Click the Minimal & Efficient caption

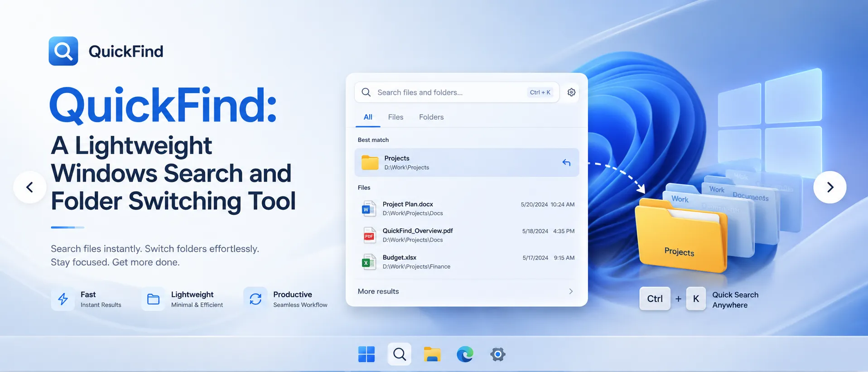click(197, 305)
